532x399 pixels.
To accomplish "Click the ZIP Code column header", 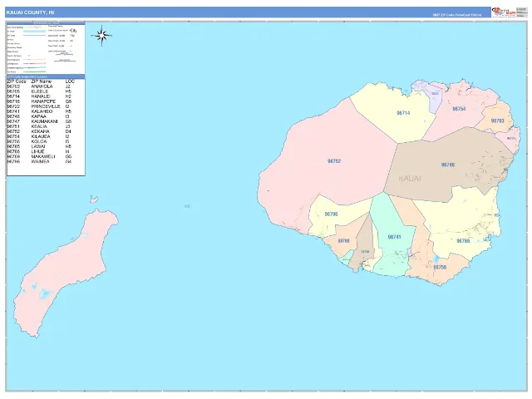I will [17, 81].
